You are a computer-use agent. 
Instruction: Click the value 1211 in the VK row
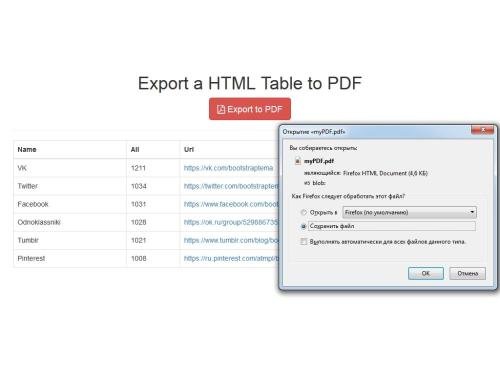(x=138, y=168)
